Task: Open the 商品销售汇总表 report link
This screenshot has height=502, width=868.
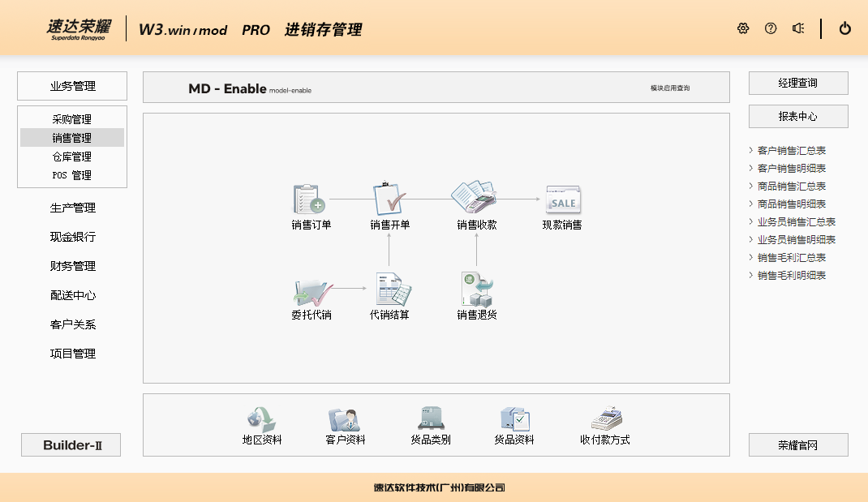Action: click(791, 187)
